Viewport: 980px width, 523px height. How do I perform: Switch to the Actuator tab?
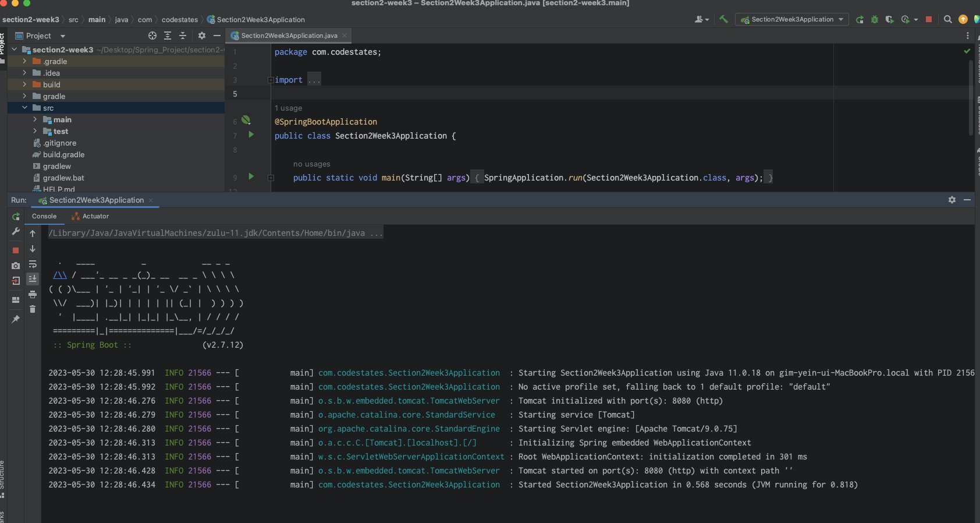[90, 216]
